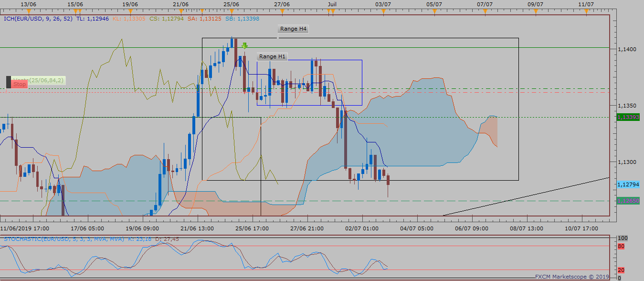Click the 17/06 05:00 time label
This screenshot has width=644, height=281.
coord(87,228)
